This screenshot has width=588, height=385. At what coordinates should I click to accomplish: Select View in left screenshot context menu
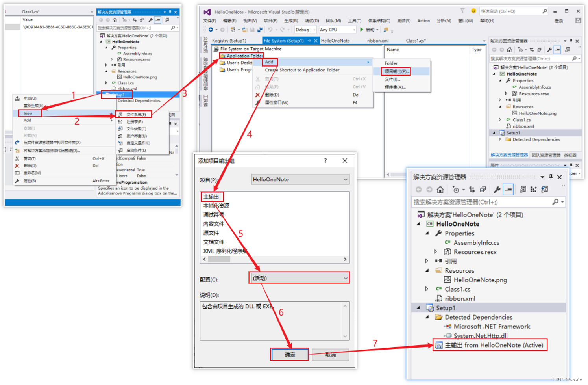click(28, 113)
